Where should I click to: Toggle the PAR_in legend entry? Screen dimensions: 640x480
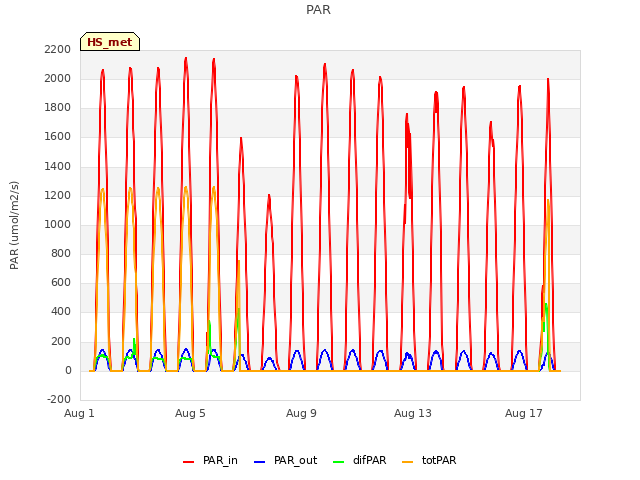click(x=210, y=460)
